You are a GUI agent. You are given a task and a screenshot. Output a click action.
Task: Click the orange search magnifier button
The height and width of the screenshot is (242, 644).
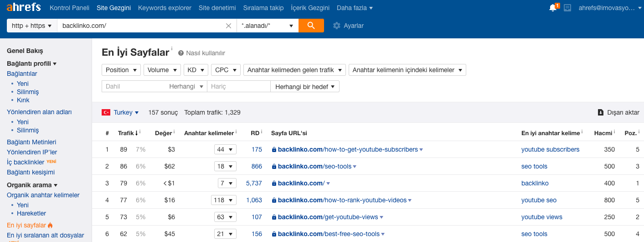[x=311, y=26]
